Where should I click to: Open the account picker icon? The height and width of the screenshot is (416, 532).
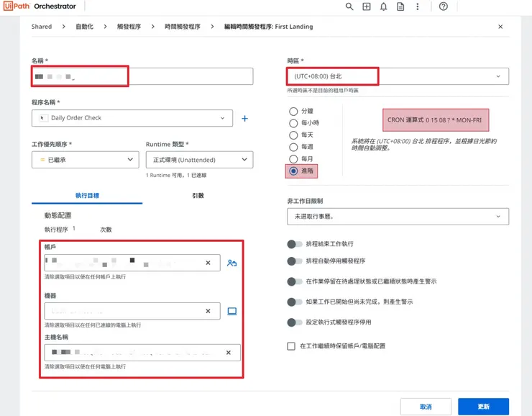[x=231, y=263]
